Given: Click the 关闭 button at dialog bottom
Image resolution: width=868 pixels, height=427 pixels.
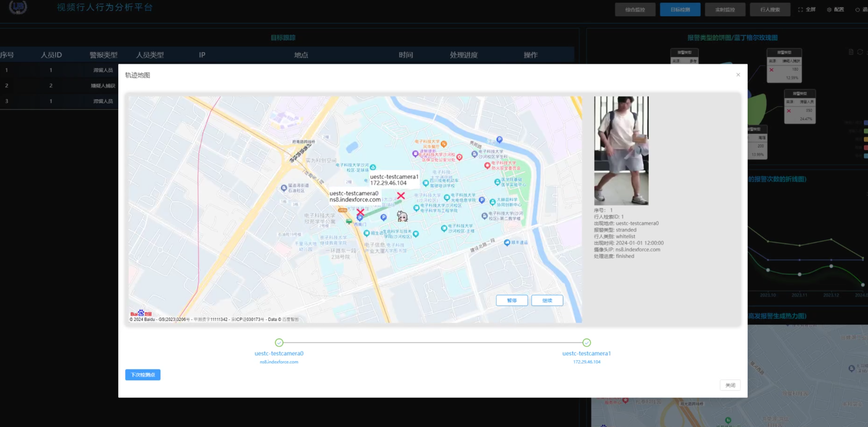Looking at the screenshot, I should click(730, 385).
